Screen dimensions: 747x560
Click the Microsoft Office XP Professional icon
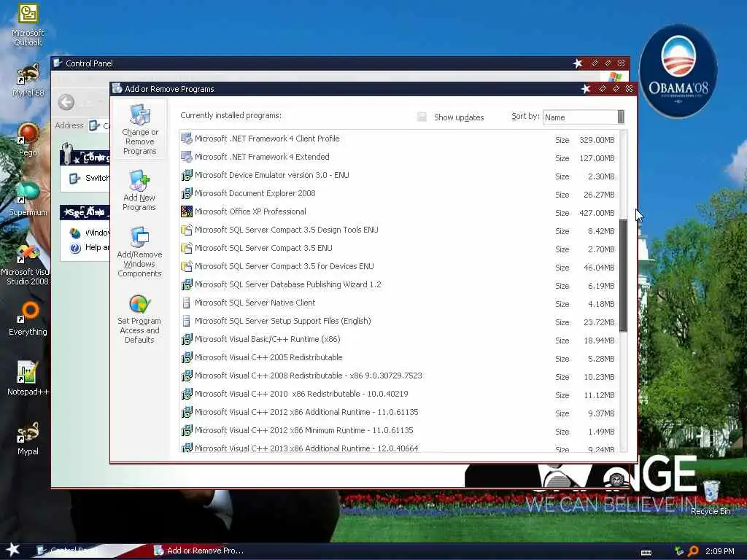[x=187, y=211]
